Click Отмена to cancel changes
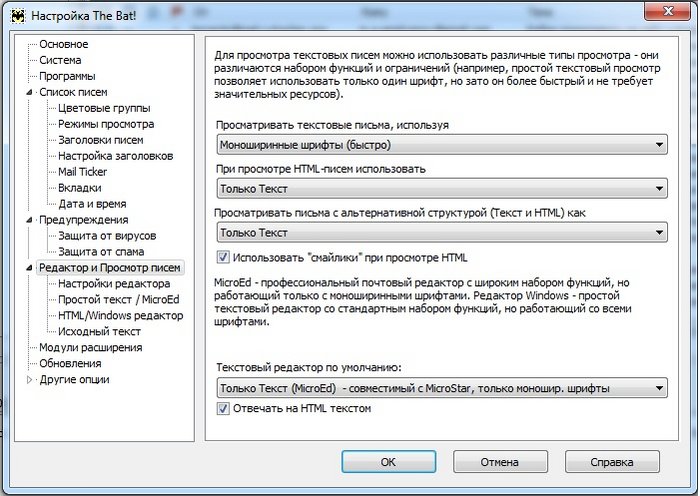Viewport: 700px width, 496px height. [500, 462]
